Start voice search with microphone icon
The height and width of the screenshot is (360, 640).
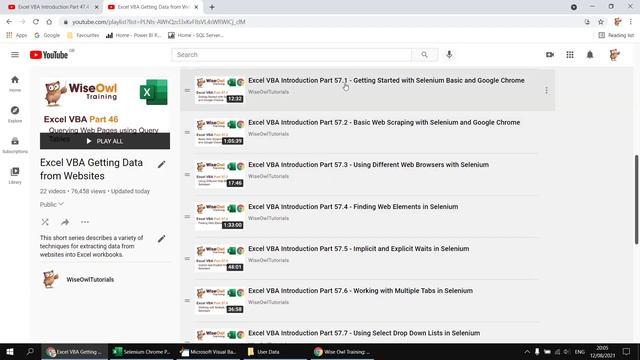click(x=449, y=54)
